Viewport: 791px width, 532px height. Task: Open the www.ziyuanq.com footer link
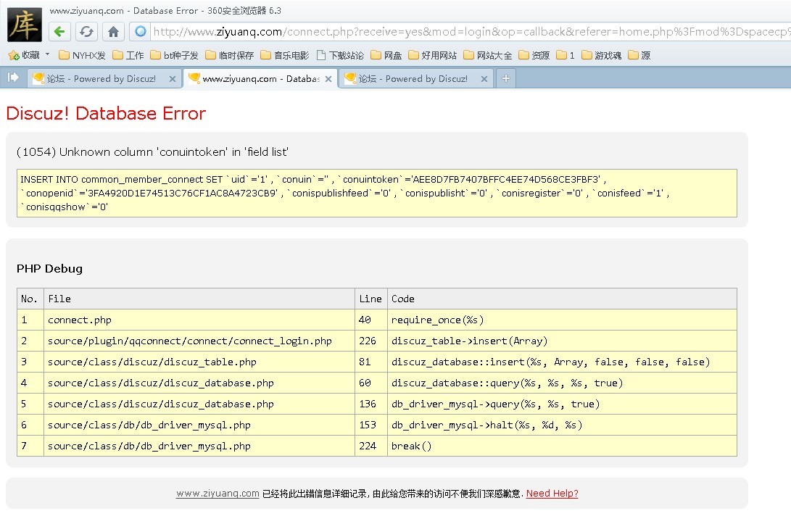[218, 494]
